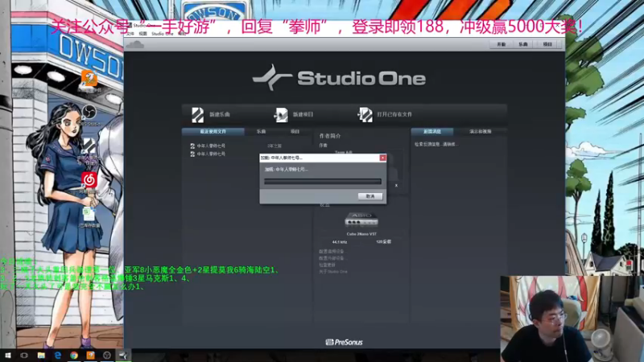The width and height of the screenshot is (644, 362).
Task: Open File Explorer from the taskbar
Action: 41,356
